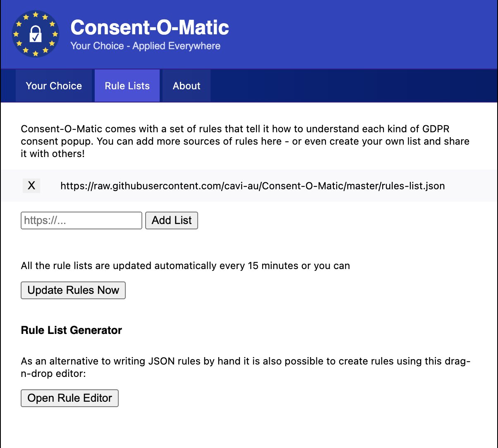Screen dimensions: 498x448
Task: Click the Add List button
Action: 172,220
